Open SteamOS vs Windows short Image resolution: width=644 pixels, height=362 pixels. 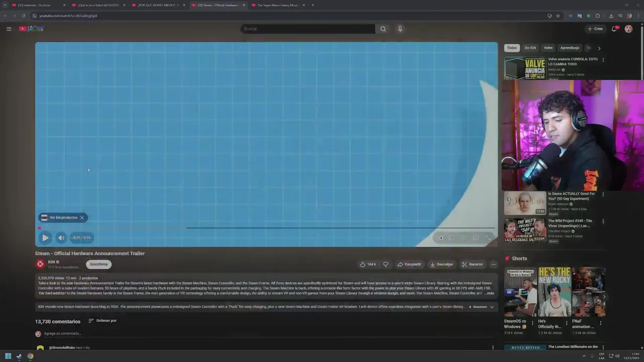pos(520,292)
